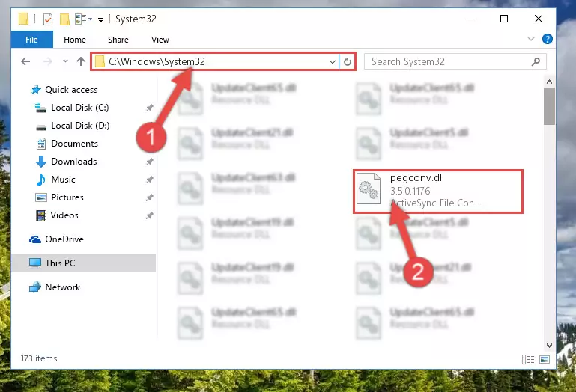The width and height of the screenshot is (576, 392).
Task: Click the Downloads arrow icon in sidebar
Action: tap(40, 162)
